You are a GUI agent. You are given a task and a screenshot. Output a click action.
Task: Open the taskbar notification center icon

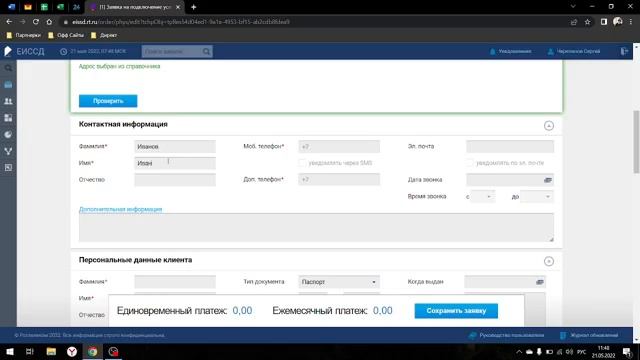point(627,351)
